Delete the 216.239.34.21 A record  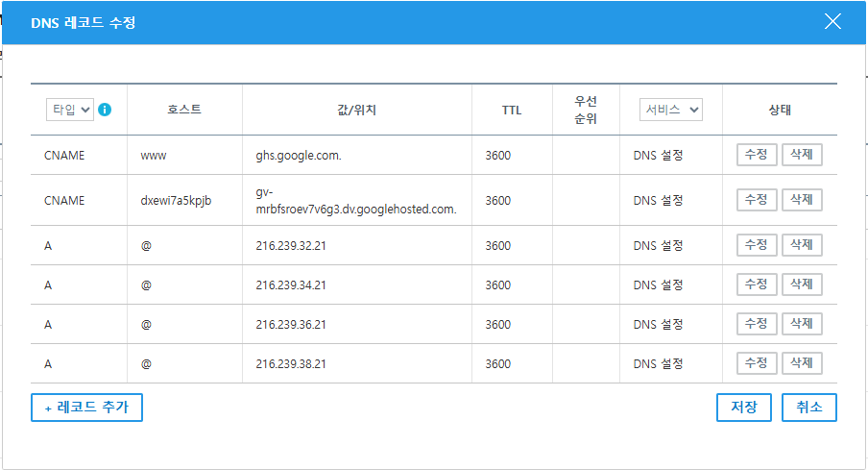point(802,284)
